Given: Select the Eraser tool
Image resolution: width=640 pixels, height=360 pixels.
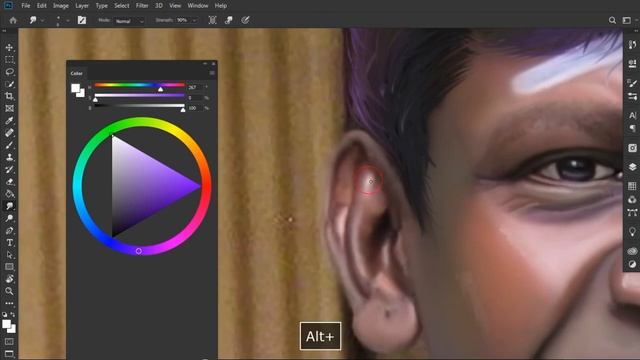Looking at the screenshot, I should [x=9, y=182].
